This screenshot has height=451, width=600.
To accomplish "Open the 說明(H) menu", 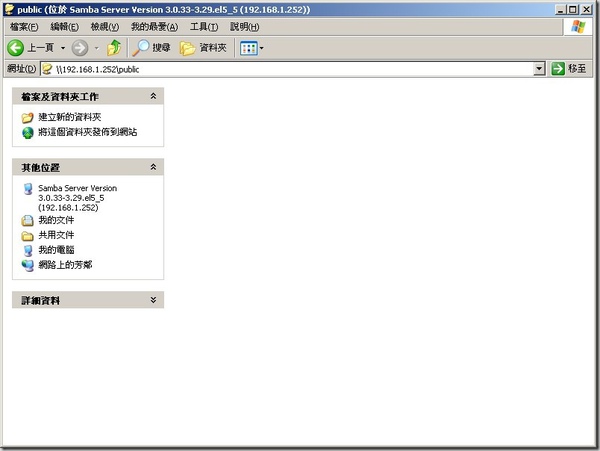I will pos(245,27).
